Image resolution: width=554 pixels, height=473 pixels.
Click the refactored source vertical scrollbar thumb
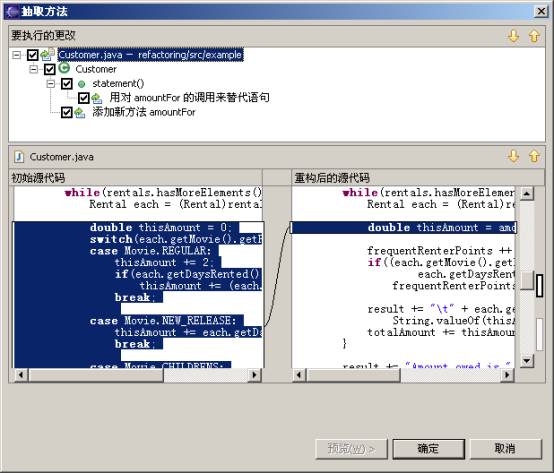click(x=527, y=280)
